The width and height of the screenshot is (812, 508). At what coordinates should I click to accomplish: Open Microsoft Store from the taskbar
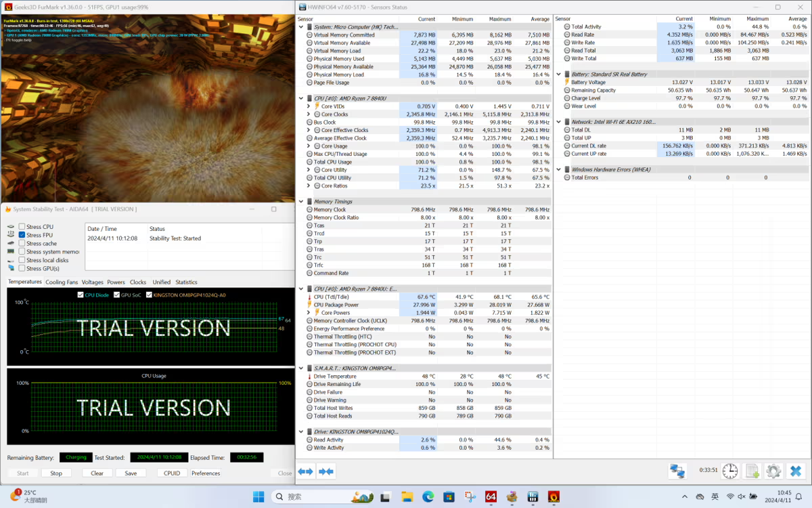(x=449, y=496)
